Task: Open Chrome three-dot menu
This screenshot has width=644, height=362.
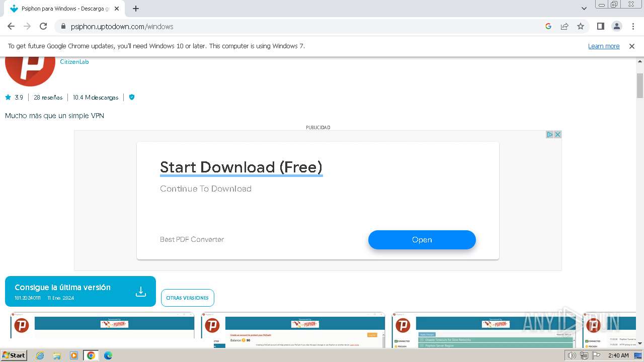Action: tap(632, 26)
